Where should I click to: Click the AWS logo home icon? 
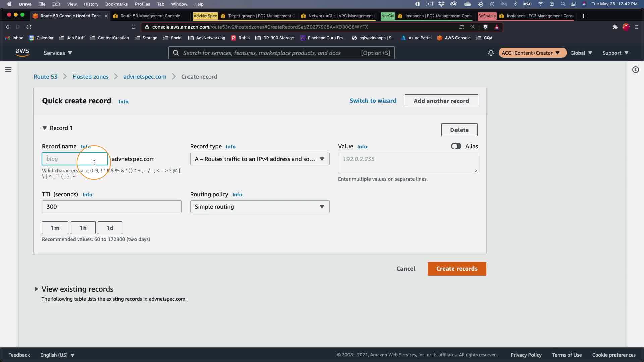[x=22, y=53]
